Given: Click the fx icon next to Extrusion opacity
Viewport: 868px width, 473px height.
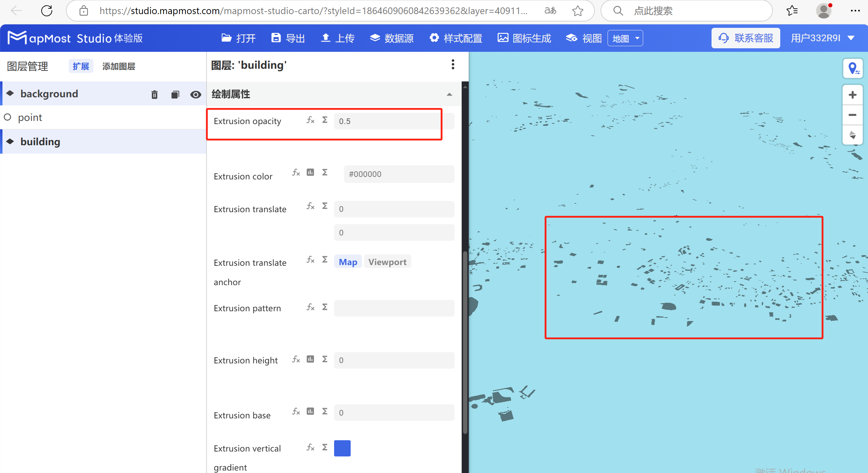Looking at the screenshot, I should (x=310, y=120).
